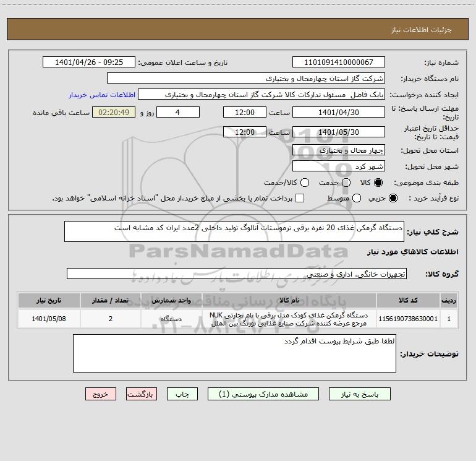Click the need number field 1101091410000067
This screenshot has height=461, width=476.
point(339,62)
